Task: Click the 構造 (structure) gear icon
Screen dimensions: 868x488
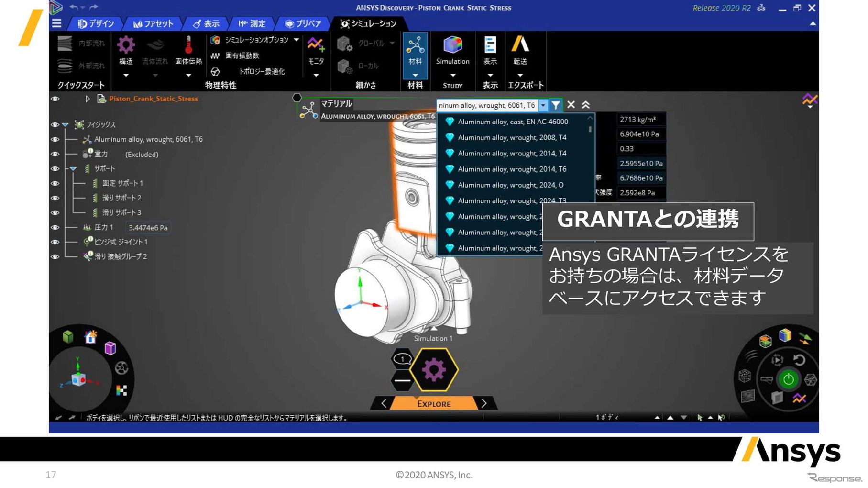Action: (126, 45)
